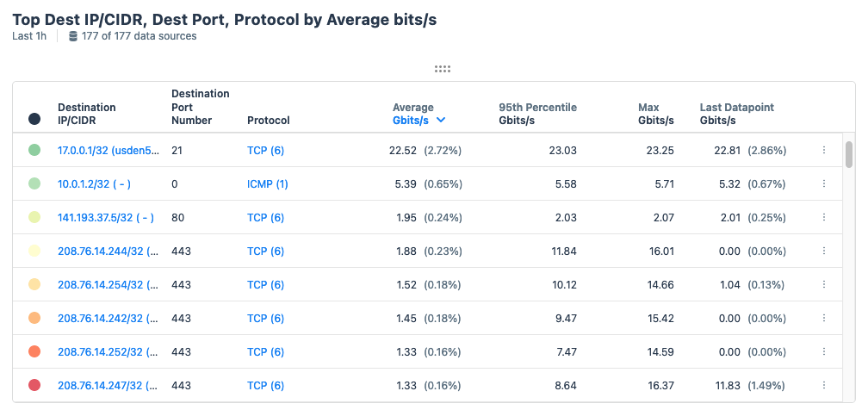Open the Average Gbits/s sort dropdown arrow

click(x=441, y=121)
